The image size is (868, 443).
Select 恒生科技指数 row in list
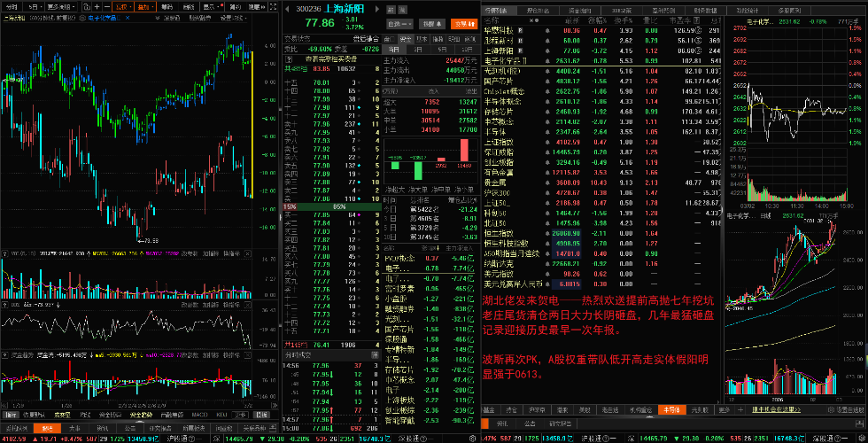(603, 243)
